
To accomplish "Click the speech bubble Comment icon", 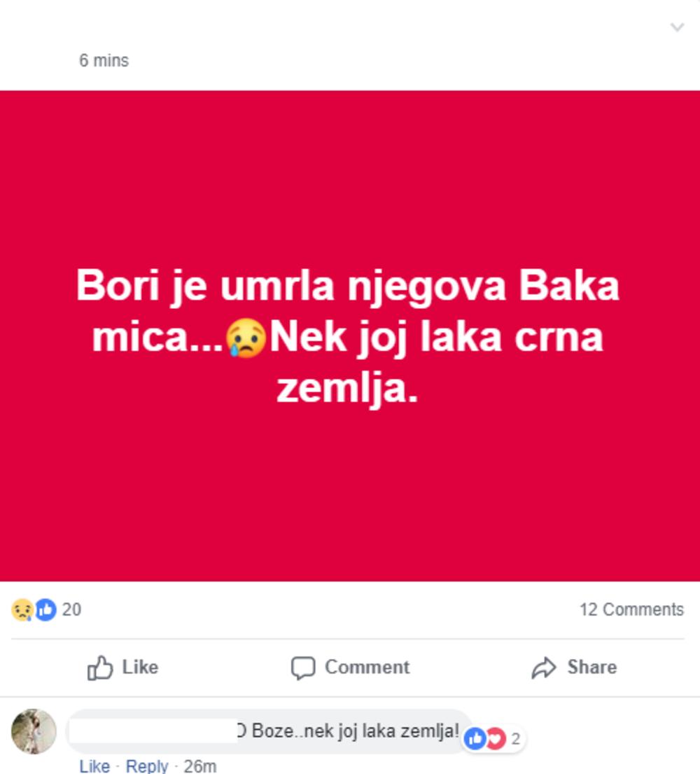I will pyautogui.click(x=302, y=668).
